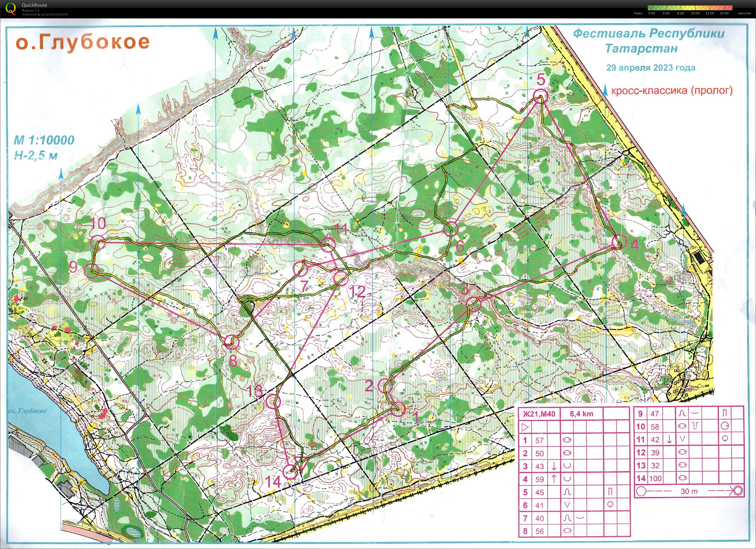Click control circle 12 on the map
The width and height of the screenshot is (756, 549).
[341, 278]
